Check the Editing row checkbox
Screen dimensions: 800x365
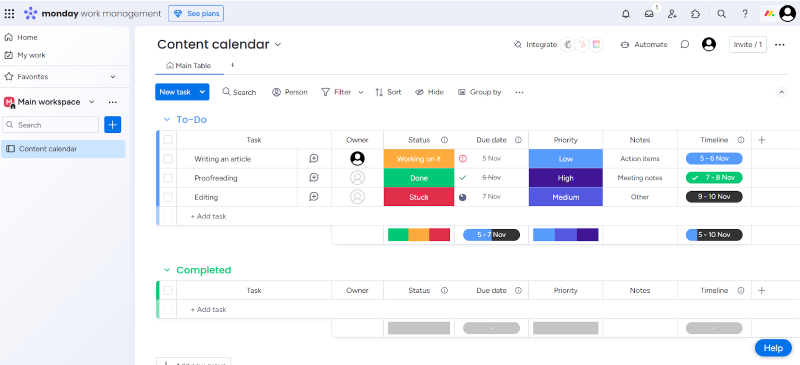[x=168, y=197]
